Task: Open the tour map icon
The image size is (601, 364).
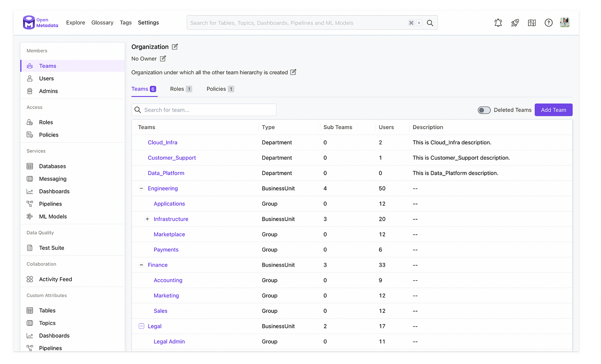Action: [532, 23]
